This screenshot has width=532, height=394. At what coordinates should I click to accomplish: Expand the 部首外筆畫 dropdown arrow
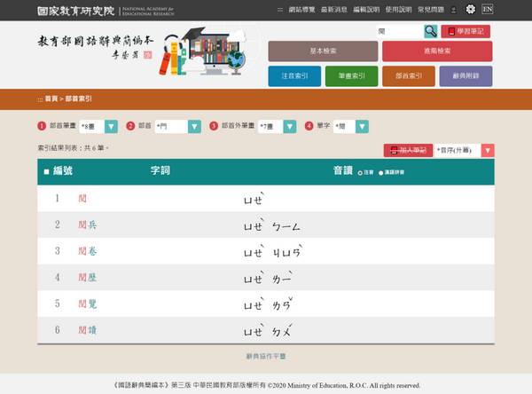click(x=290, y=126)
